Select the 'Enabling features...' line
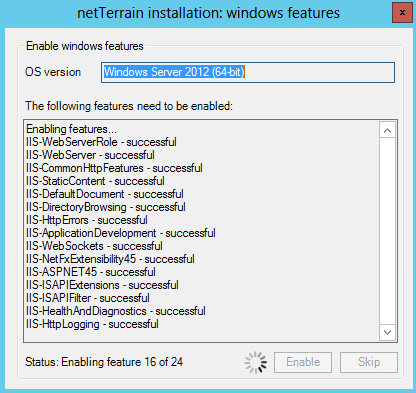This screenshot has width=416, height=393. [x=71, y=129]
